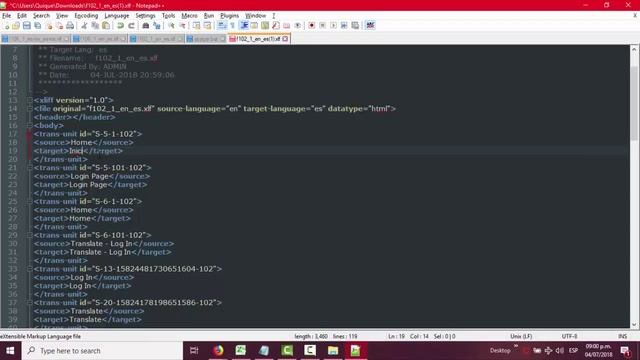Close the f102_1_en_es(1).xlf tab
The width and height of the screenshot is (640, 360).
pyautogui.click(x=285, y=39)
